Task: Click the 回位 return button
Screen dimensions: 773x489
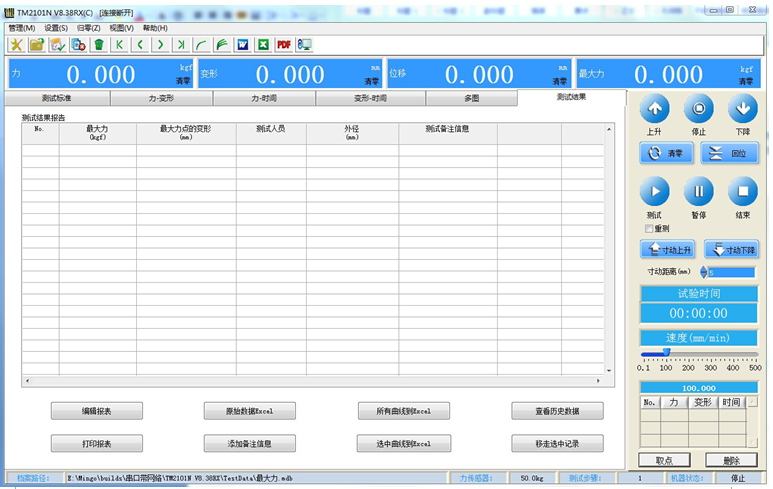Action: click(x=729, y=153)
